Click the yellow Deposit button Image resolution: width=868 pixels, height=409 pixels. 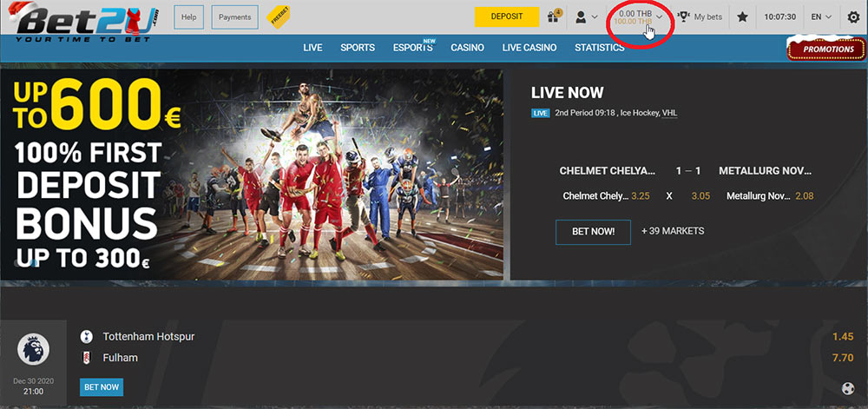tap(507, 16)
